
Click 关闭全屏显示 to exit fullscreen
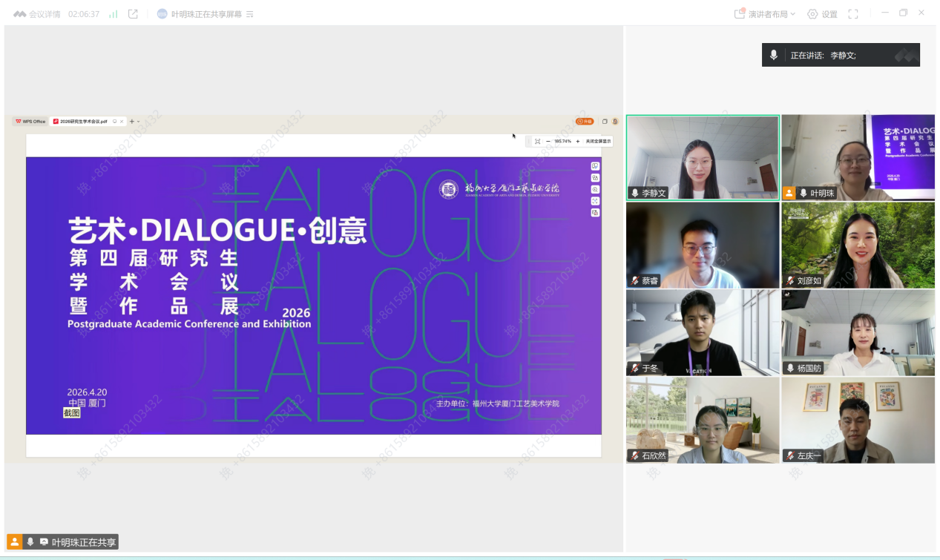click(598, 141)
